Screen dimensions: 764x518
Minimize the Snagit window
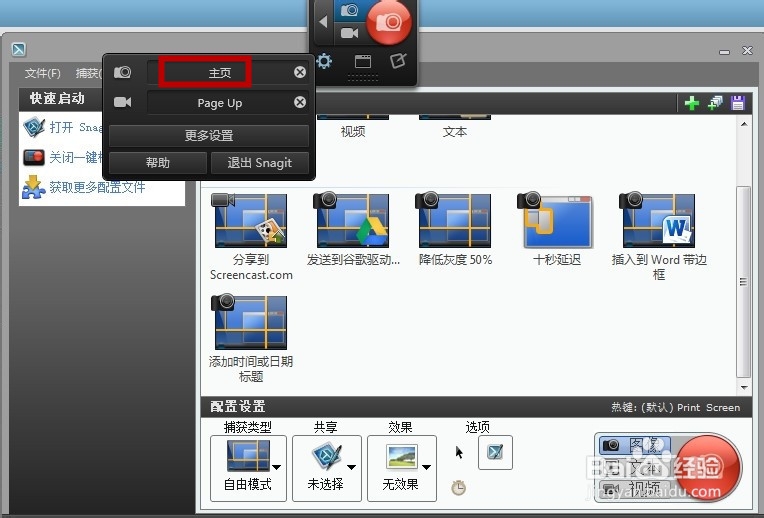[x=725, y=51]
